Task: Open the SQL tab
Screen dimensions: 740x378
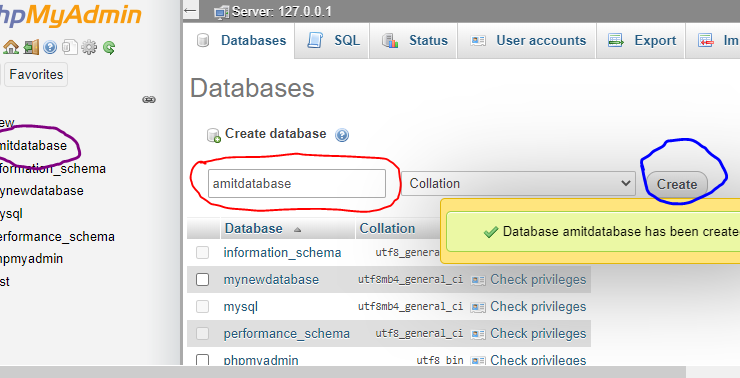Action: coord(333,41)
